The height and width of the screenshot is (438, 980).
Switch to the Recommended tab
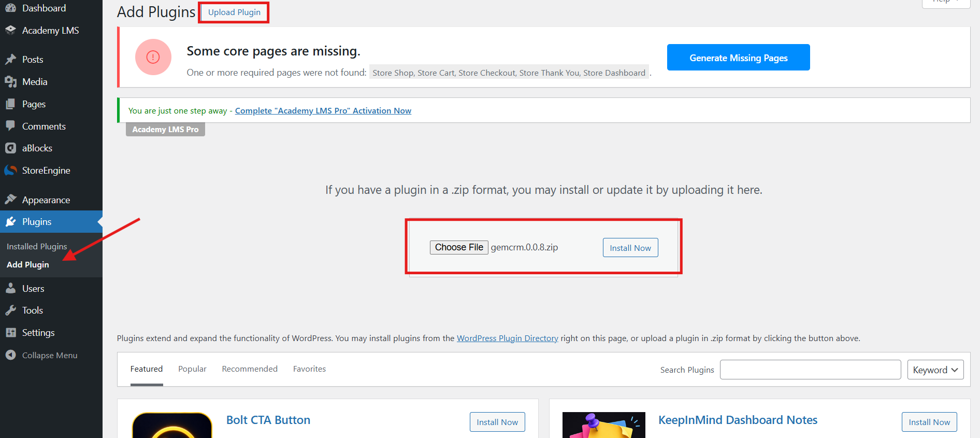pos(250,369)
